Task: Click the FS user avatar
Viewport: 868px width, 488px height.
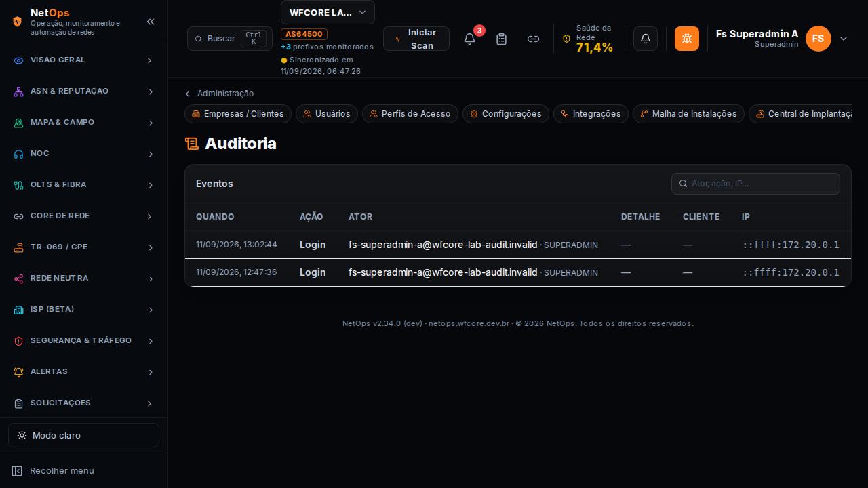Action: tap(818, 39)
